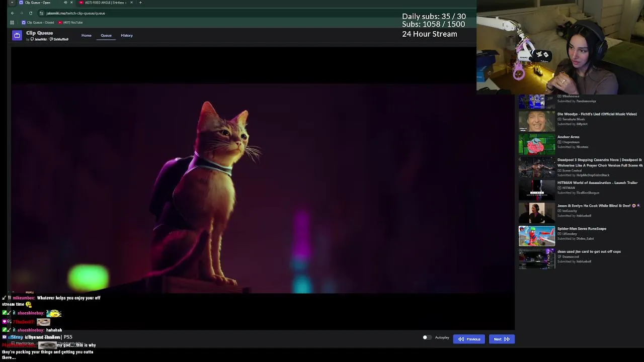Open dean used jtw card clip thumbnail

point(537,259)
